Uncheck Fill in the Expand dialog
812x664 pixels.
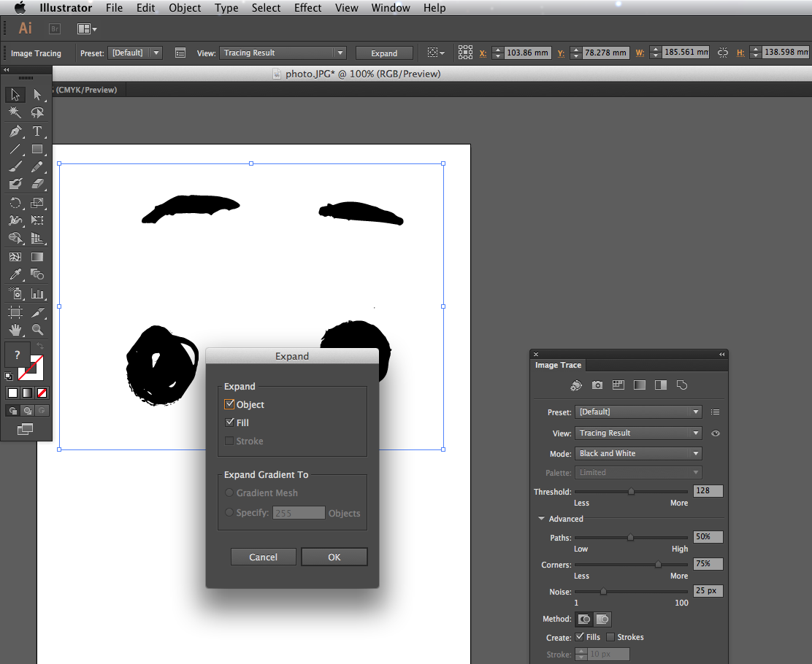(229, 422)
